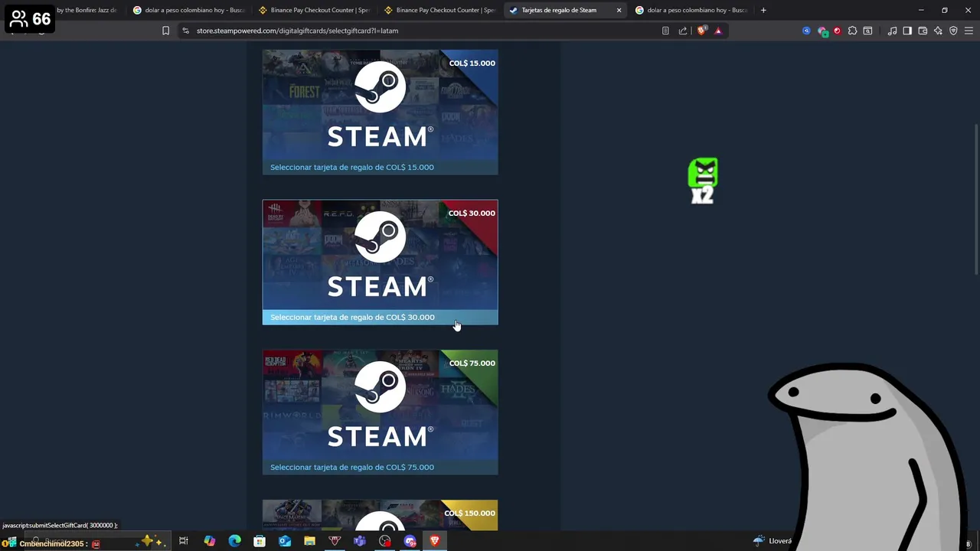Open Microsoft Store from the taskbar
Screen dimensions: 980x551
(260, 541)
